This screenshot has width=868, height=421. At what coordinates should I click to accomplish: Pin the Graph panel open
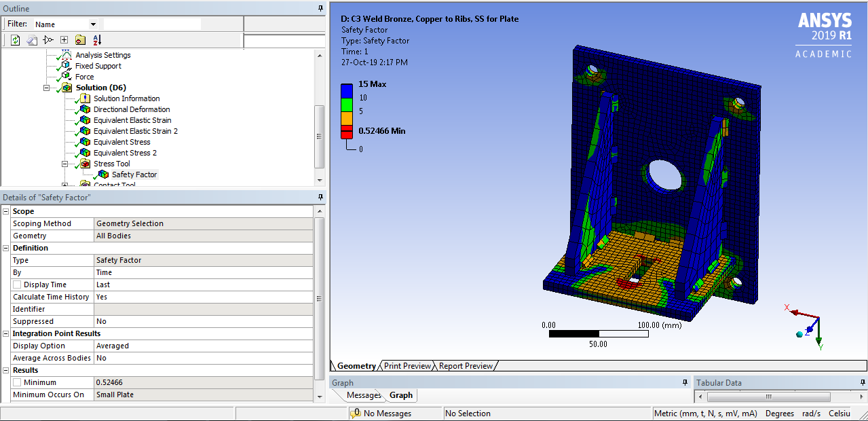[685, 382]
